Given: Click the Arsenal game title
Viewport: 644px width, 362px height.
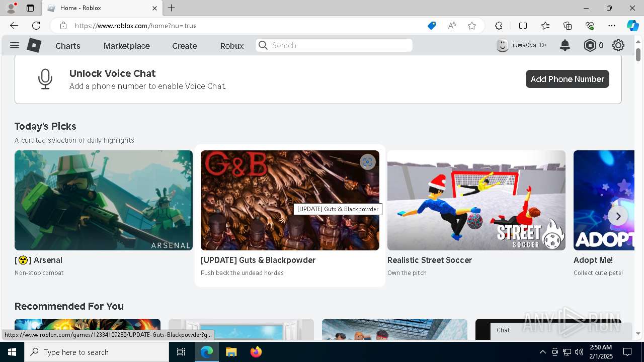Looking at the screenshot, I should 38,260.
